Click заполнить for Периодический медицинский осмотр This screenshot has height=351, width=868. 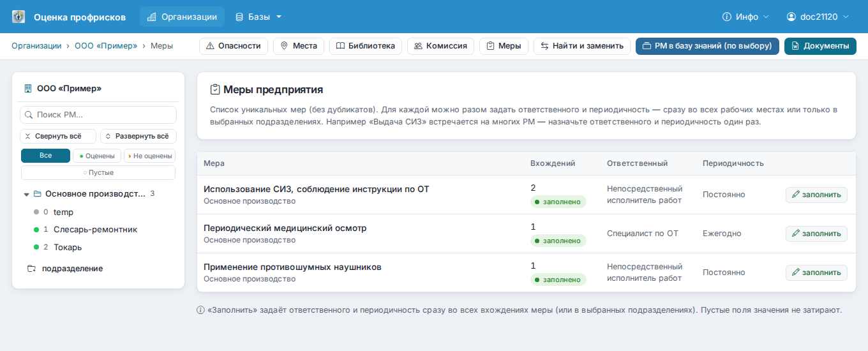click(816, 234)
